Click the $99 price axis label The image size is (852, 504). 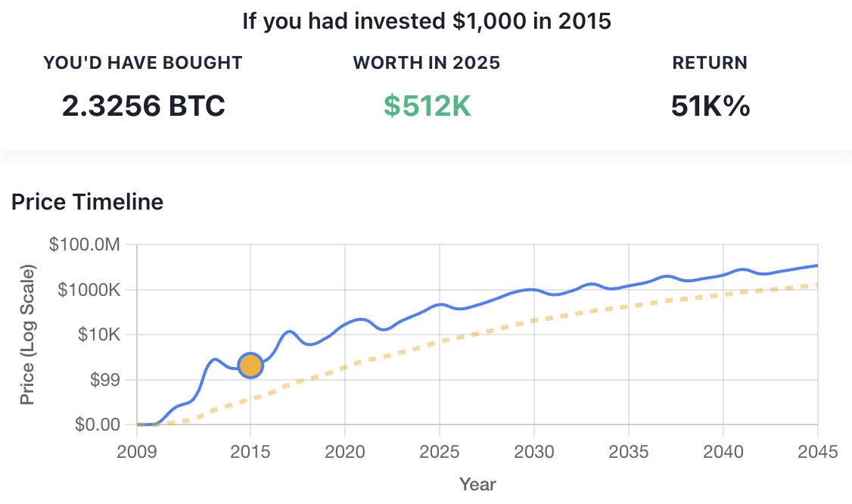tap(105, 379)
